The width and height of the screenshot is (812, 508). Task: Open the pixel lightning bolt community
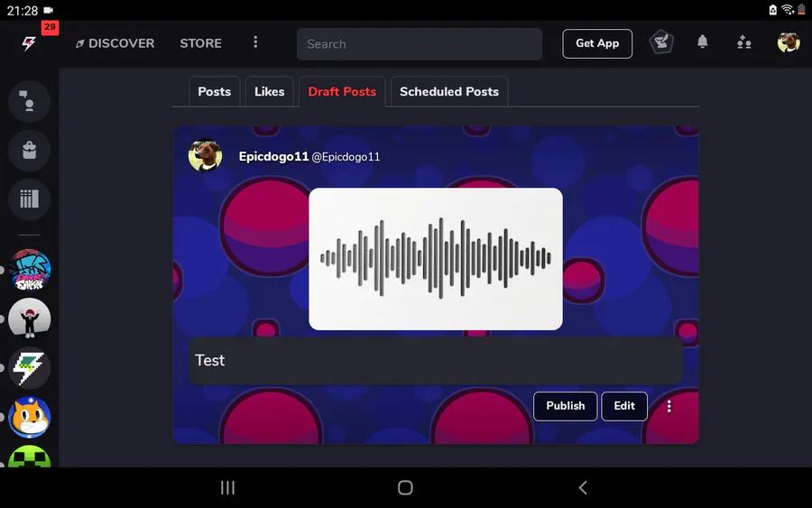click(x=30, y=368)
